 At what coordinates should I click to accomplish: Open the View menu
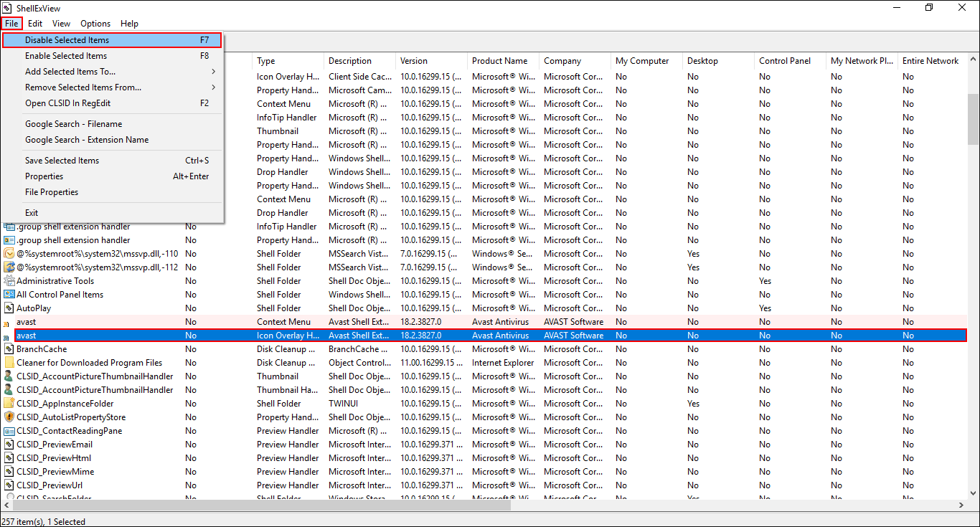tap(62, 24)
